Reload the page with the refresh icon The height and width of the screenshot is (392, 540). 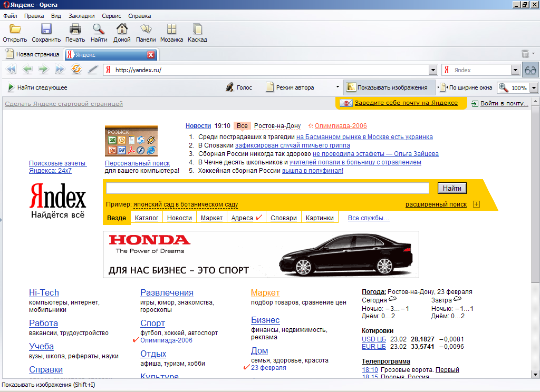[x=76, y=69]
